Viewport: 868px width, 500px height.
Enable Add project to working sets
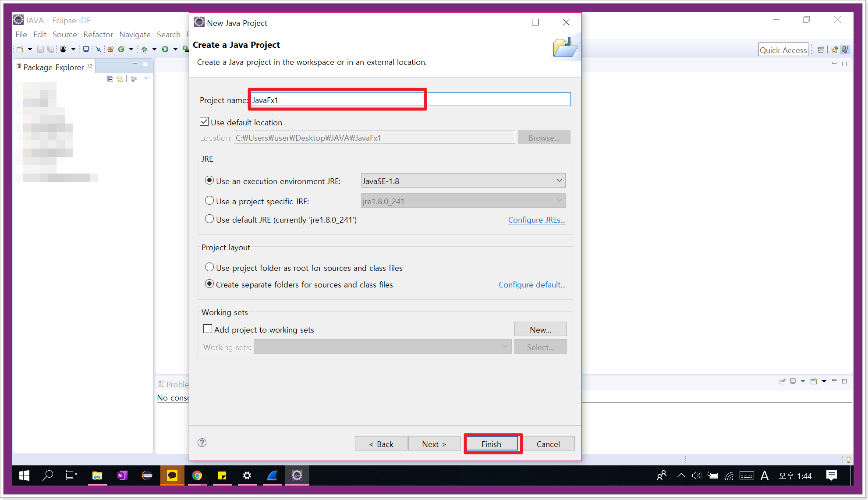[x=208, y=329]
